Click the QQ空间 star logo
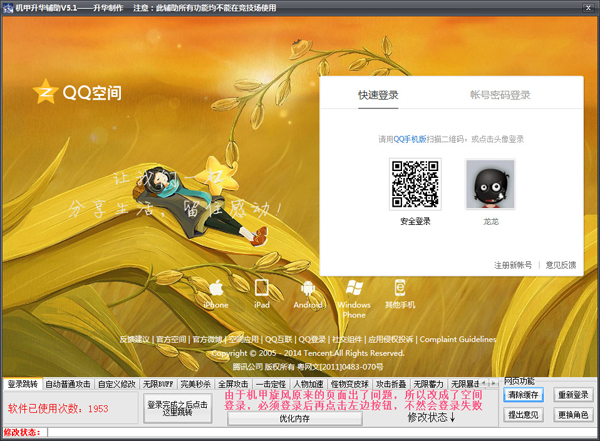 (x=46, y=92)
